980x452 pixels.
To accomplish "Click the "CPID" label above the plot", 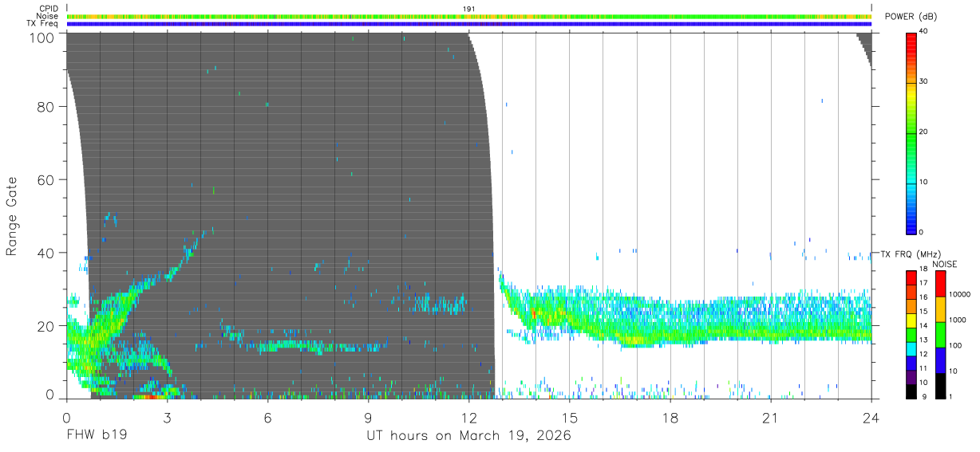I will [x=47, y=9].
